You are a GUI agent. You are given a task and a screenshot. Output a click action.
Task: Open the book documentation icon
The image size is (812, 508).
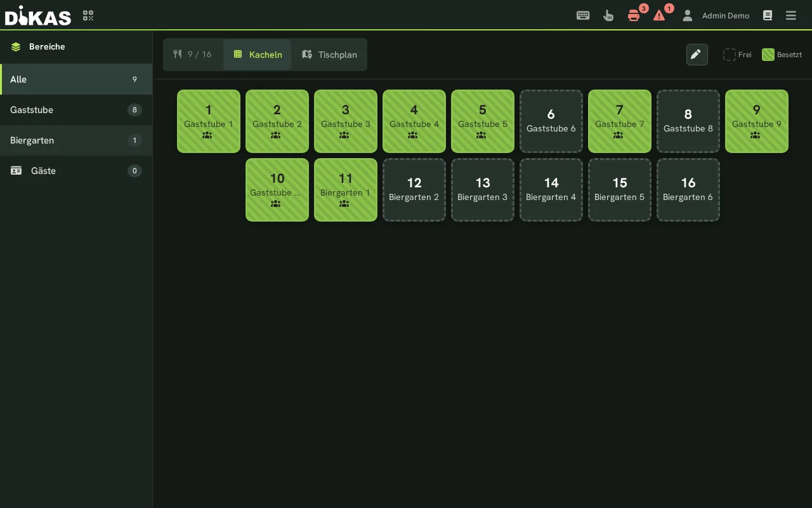[x=768, y=15]
